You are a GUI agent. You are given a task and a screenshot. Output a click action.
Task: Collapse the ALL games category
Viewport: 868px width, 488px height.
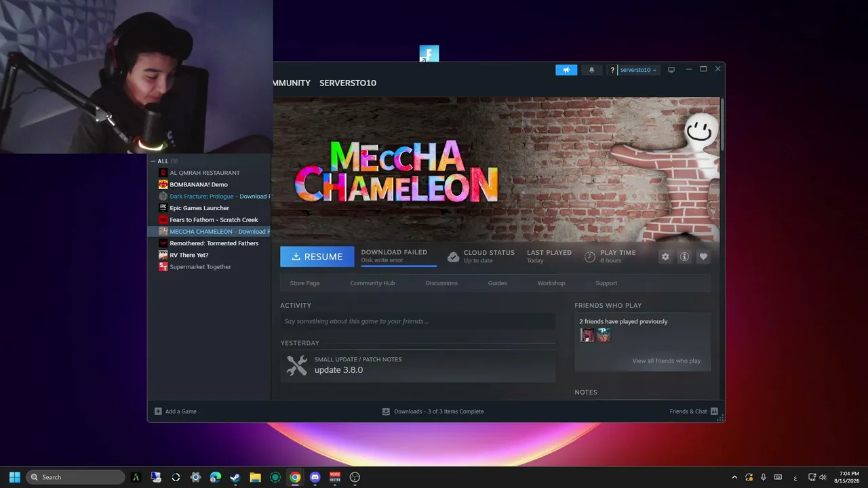coord(154,161)
